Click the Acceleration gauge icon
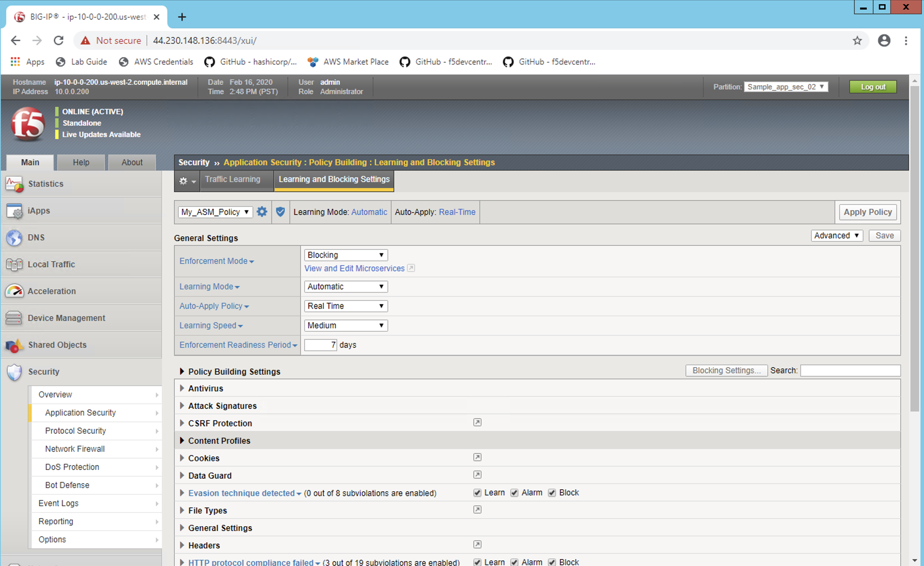Viewport: 924px width, 566px height. pos(14,291)
